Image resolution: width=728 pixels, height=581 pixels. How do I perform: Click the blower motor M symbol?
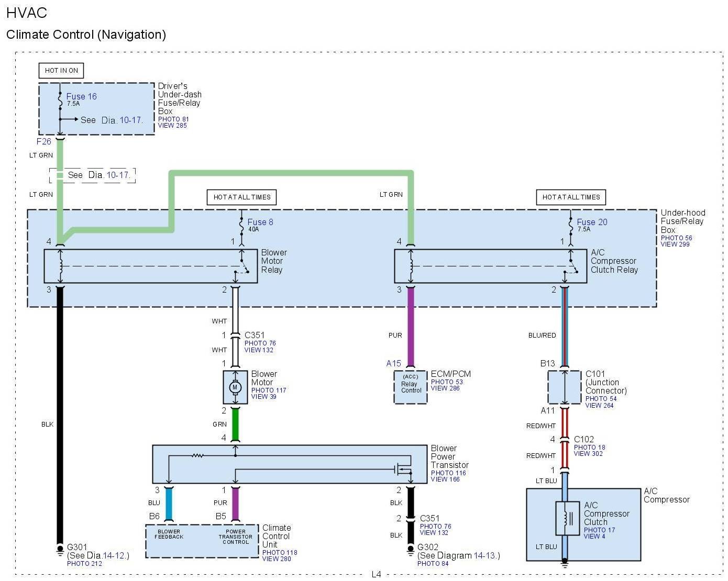[235, 387]
